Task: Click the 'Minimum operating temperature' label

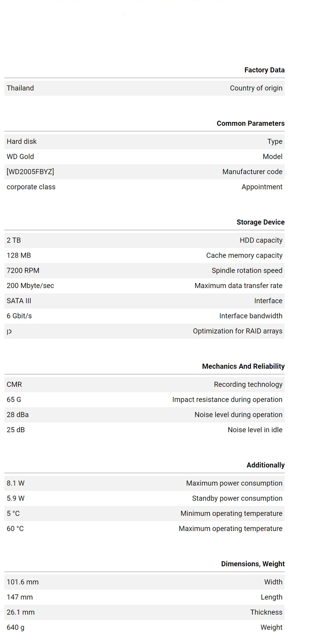Action: [232, 514]
